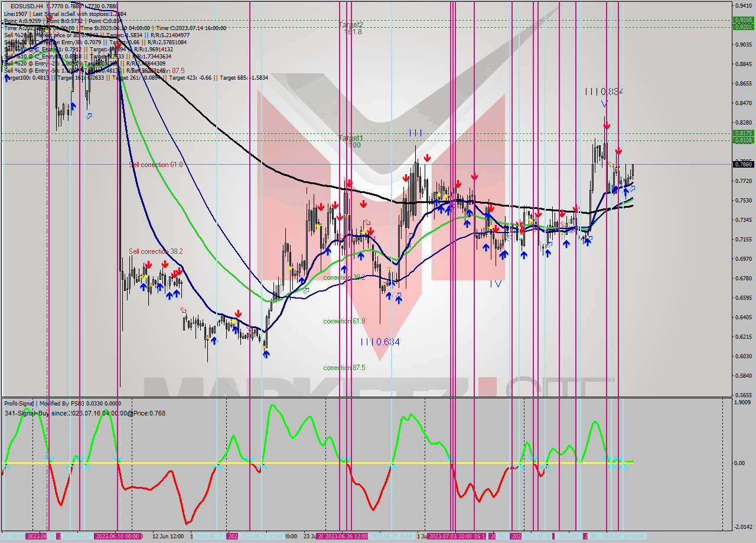Click the 0.6030 price axis value

point(743,356)
